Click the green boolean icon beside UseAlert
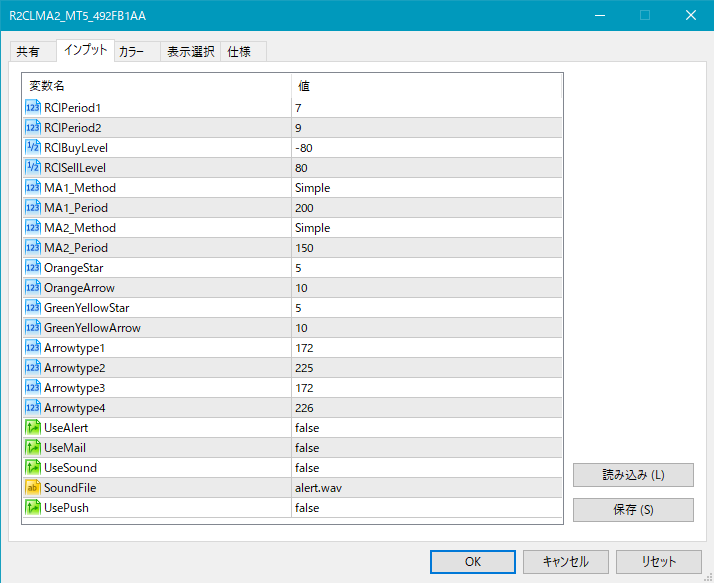 point(33,428)
